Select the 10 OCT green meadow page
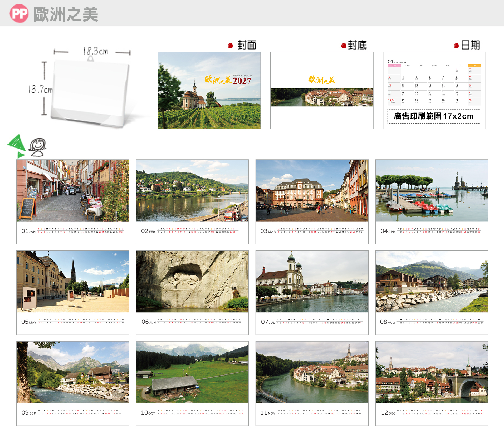 tap(192, 383)
